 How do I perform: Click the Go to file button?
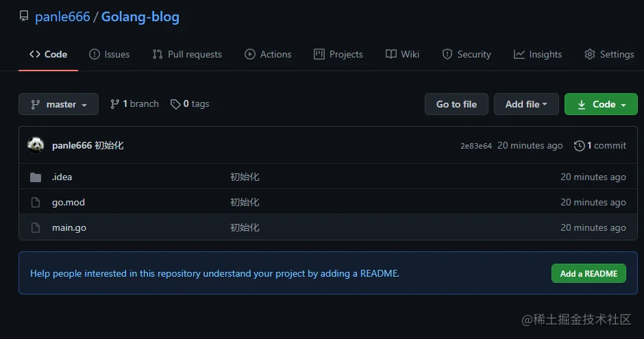[456, 104]
